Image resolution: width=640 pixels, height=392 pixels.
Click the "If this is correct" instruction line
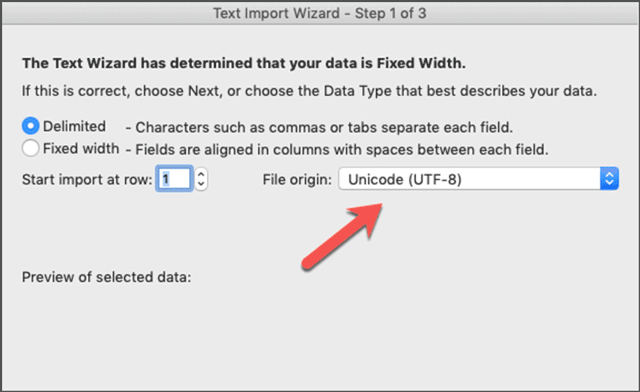click(x=309, y=91)
